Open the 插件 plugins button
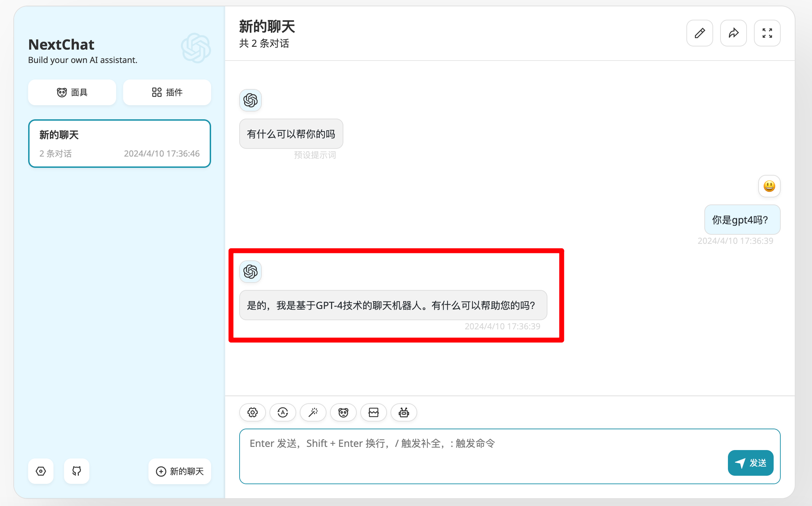Image resolution: width=812 pixels, height=506 pixels. 167,92
